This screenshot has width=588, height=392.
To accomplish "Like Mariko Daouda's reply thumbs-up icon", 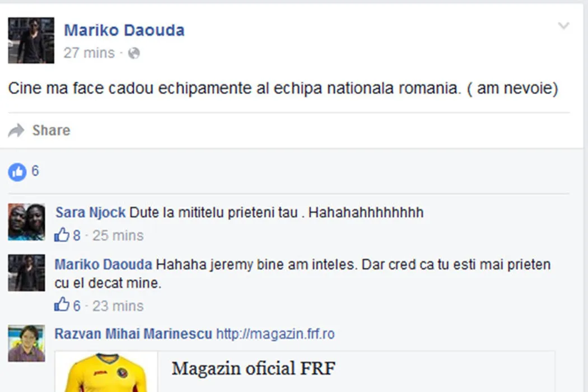I will (62, 305).
